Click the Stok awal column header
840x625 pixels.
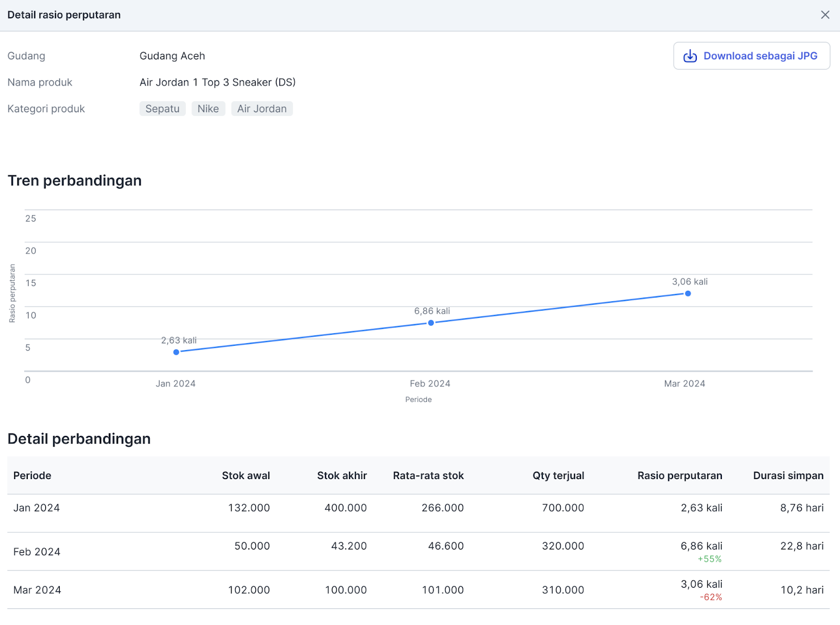[246, 475]
